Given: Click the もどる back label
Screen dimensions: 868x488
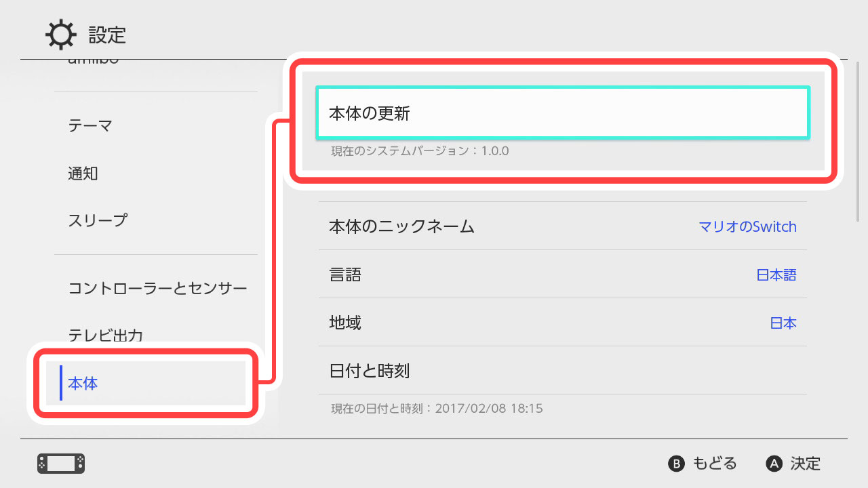Looking at the screenshot, I should tap(713, 464).
